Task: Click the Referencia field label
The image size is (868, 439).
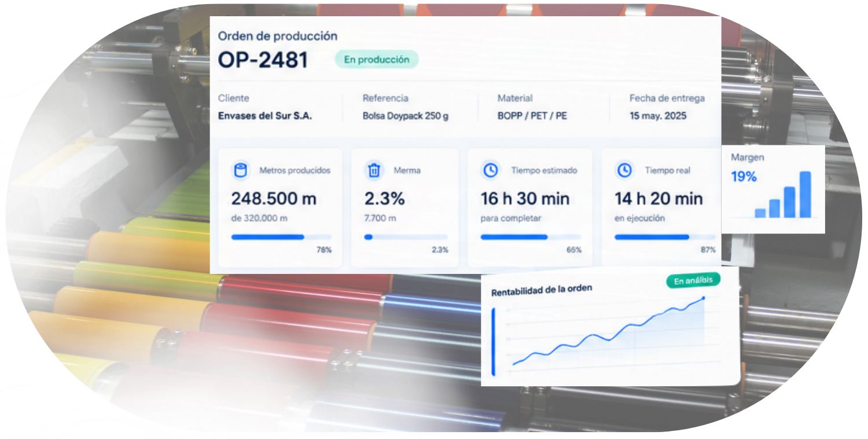Action: pos(385,98)
